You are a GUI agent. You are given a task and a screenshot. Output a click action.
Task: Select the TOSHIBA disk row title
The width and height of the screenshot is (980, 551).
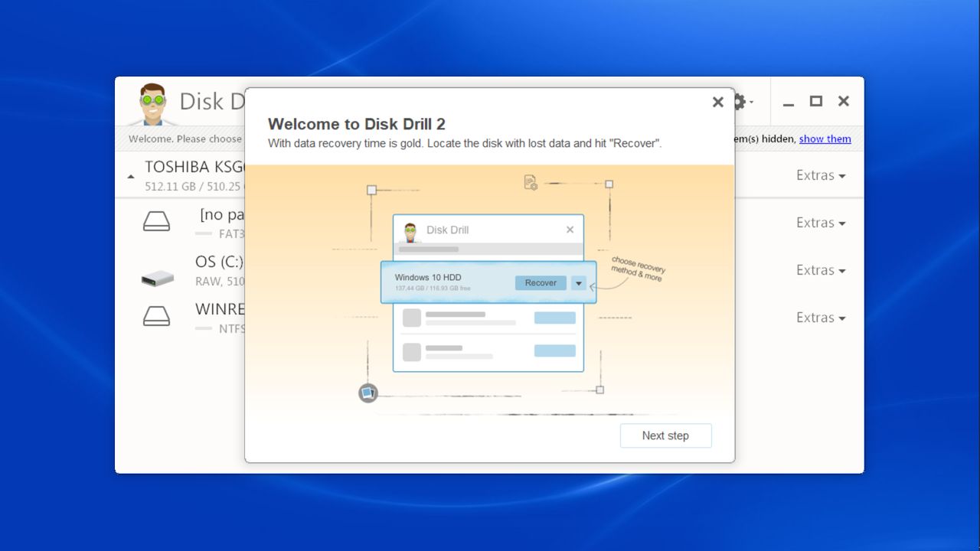(194, 167)
